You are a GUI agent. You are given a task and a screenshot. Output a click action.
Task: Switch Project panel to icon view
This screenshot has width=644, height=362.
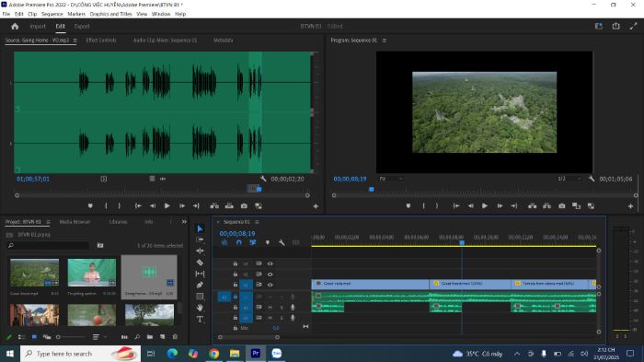[x=34, y=337]
